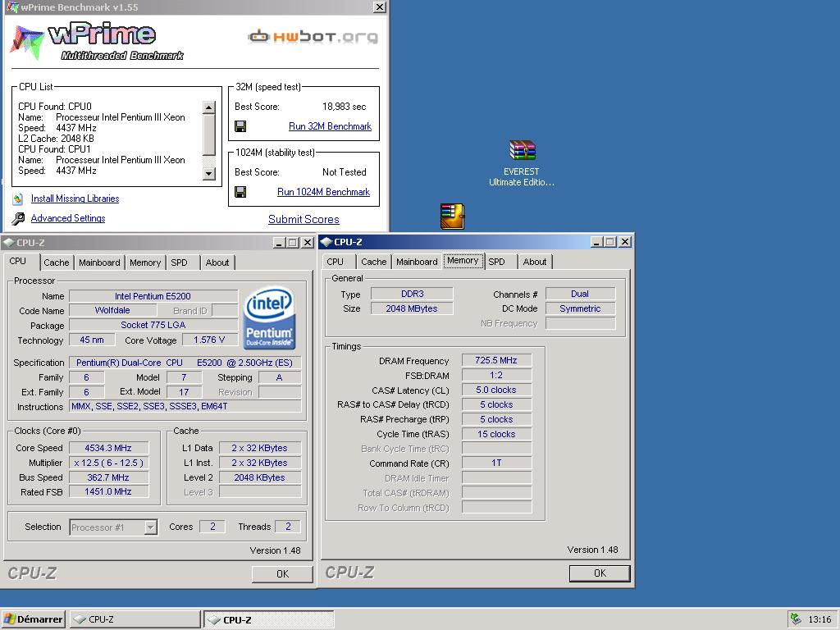Click the CPU List scrollbar thumb
The image size is (840, 630).
tap(209, 135)
